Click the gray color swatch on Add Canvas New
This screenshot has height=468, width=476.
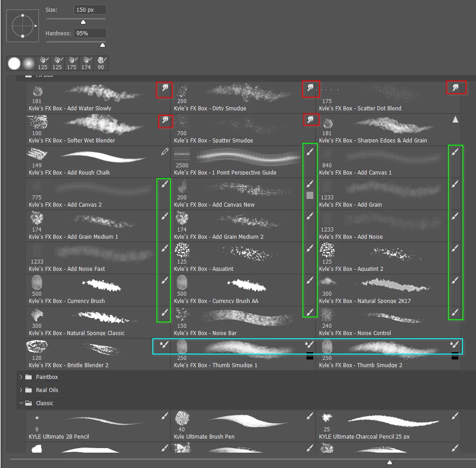(310, 195)
